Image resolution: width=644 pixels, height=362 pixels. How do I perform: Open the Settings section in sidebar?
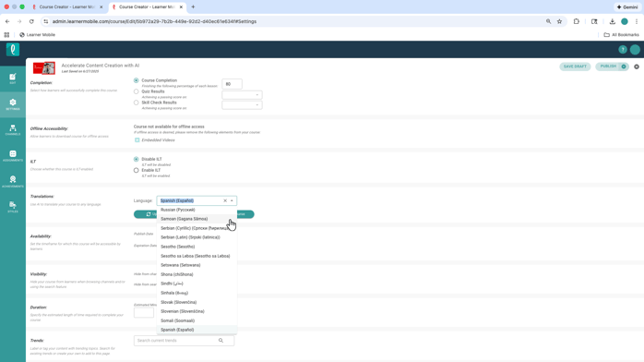click(x=13, y=104)
